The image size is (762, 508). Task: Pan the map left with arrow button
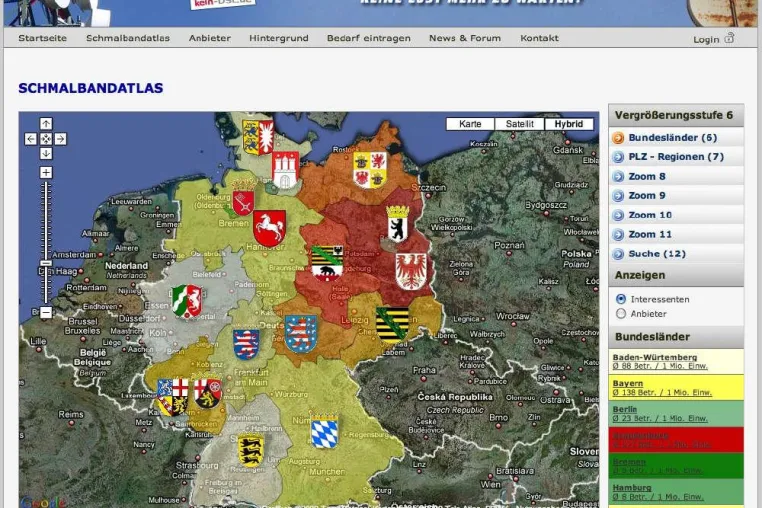coord(31,139)
